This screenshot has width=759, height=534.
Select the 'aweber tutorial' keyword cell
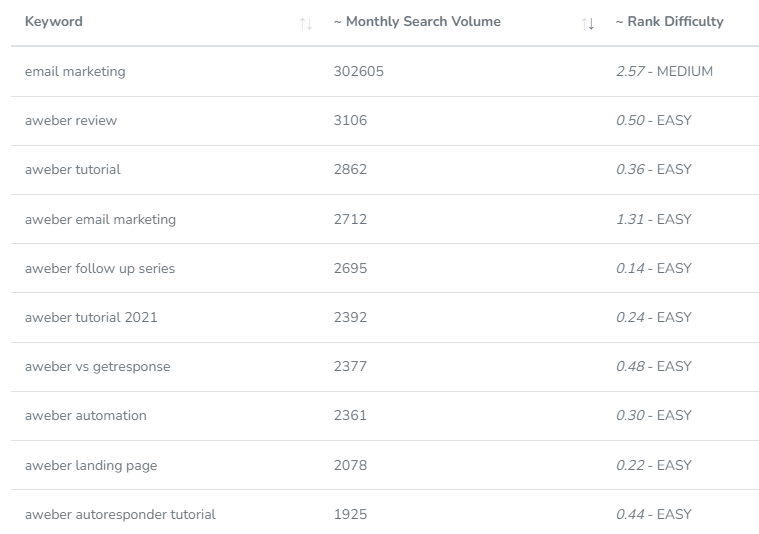click(x=73, y=169)
